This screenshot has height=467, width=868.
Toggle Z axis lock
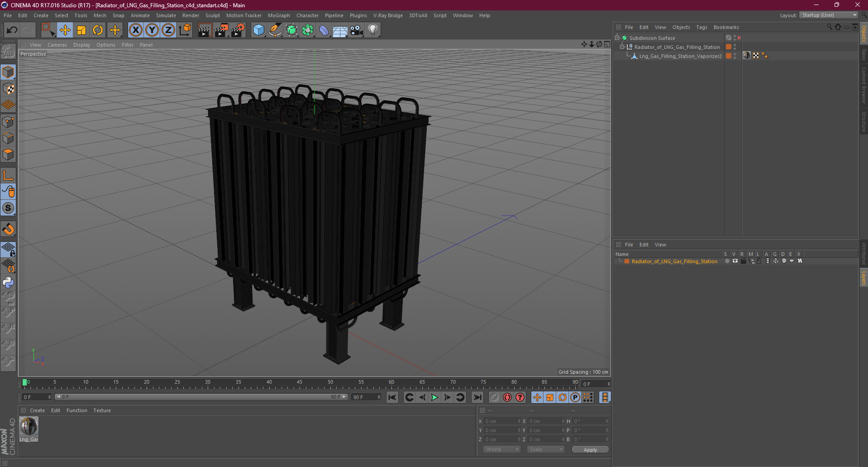click(x=168, y=30)
